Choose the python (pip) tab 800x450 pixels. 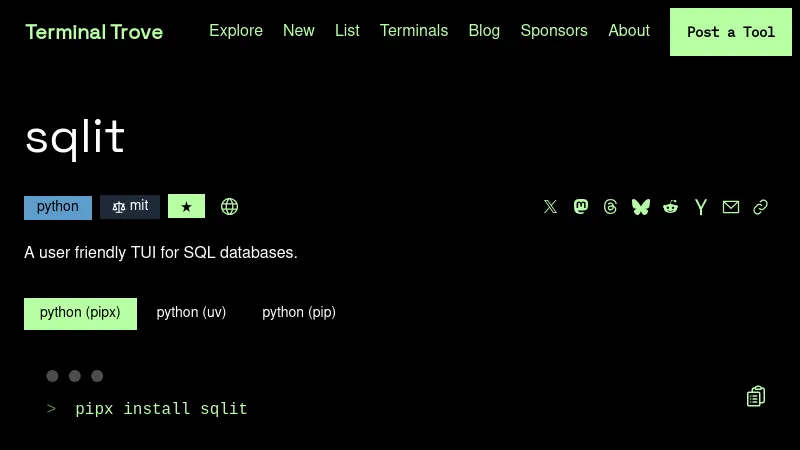click(299, 313)
